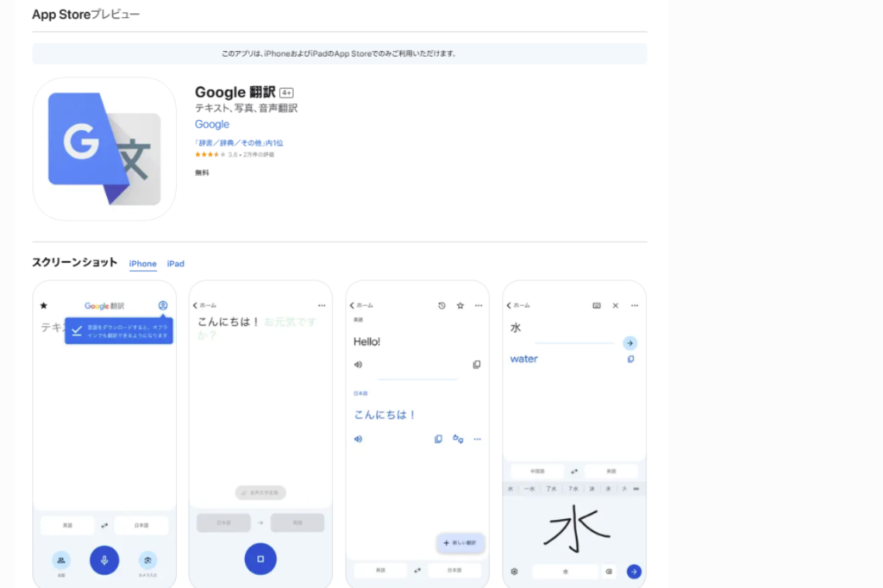Click the 無料 price label
Image resolution: width=883 pixels, height=588 pixels.
(x=202, y=172)
